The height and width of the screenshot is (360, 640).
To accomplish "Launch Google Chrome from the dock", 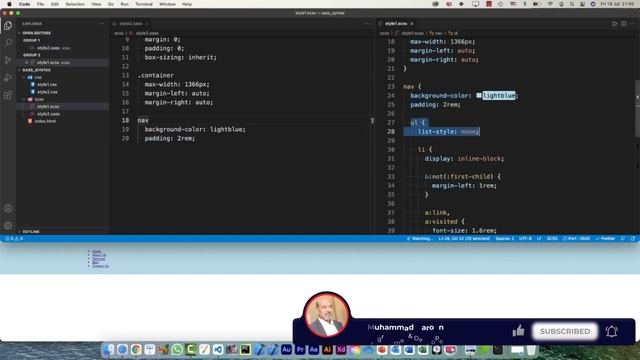I will pos(136,350).
